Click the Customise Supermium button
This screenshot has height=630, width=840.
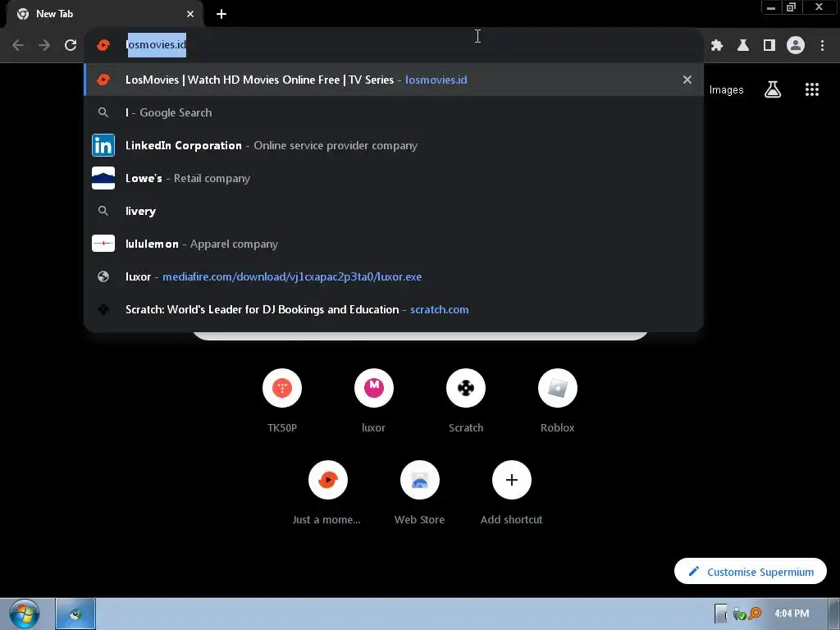(x=751, y=572)
